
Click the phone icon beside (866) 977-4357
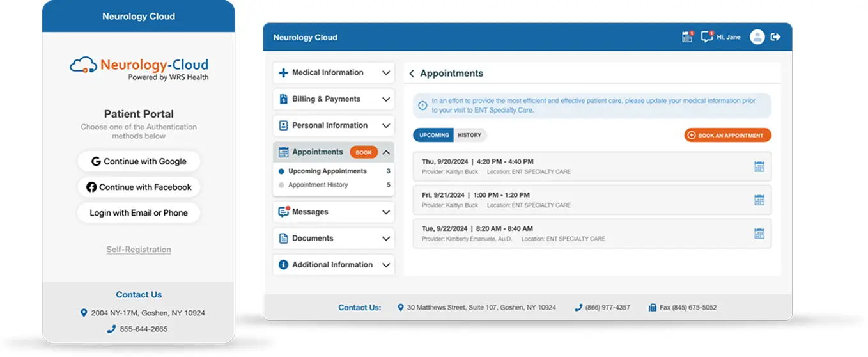578,308
